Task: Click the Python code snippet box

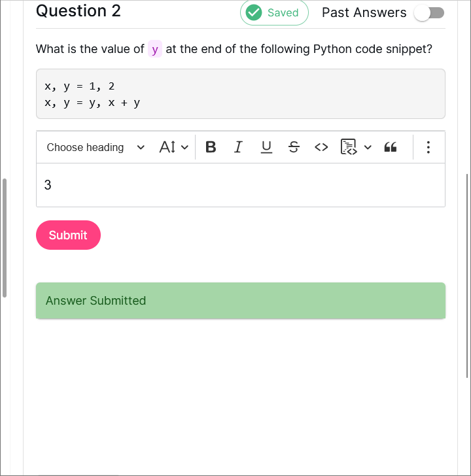Action: click(x=241, y=94)
